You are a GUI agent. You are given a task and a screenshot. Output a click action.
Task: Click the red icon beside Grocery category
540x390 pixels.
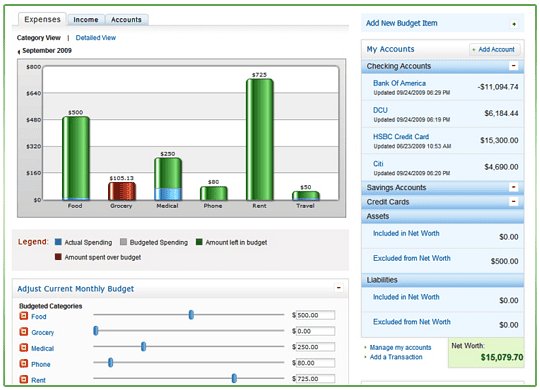click(x=23, y=331)
